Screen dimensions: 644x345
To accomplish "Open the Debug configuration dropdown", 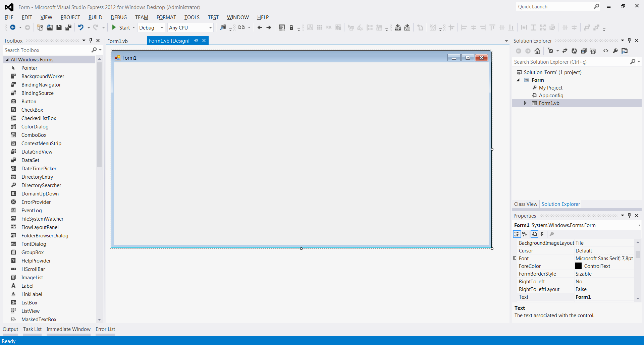I will (x=162, y=28).
